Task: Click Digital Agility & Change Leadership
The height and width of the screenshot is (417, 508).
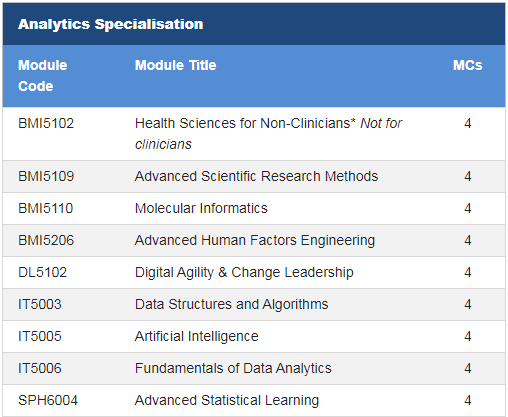Action: click(244, 273)
